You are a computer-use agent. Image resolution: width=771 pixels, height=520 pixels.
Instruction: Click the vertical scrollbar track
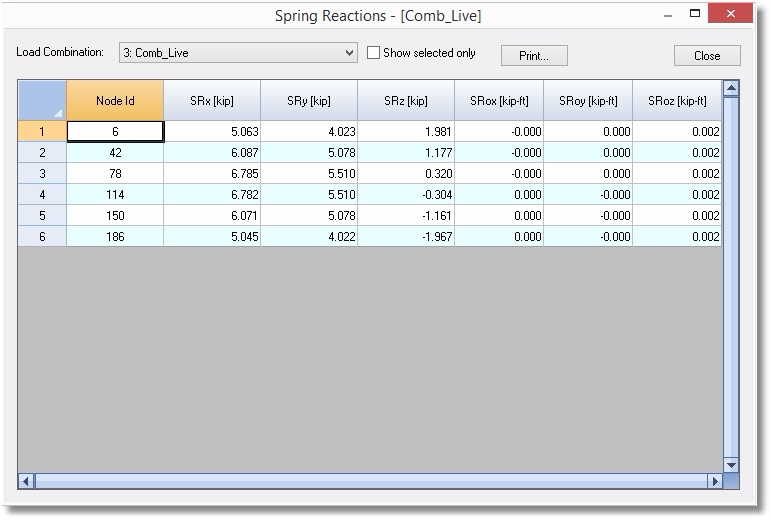tap(731, 277)
